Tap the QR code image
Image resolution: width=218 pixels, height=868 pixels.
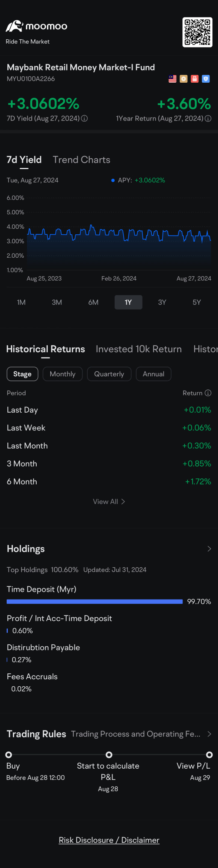(198, 32)
